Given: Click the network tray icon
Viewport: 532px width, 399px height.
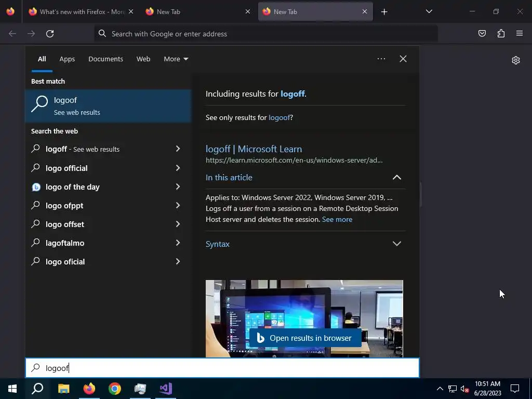Looking at the screenshot, I should tap(453, 389).
